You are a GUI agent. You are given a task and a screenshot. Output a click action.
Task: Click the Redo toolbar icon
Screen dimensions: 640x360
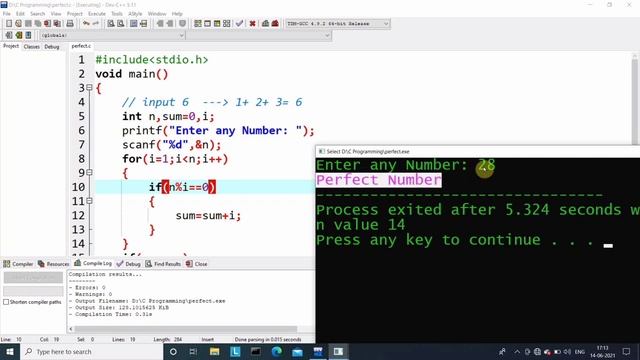pyautogui.click(x=96, y=24)
